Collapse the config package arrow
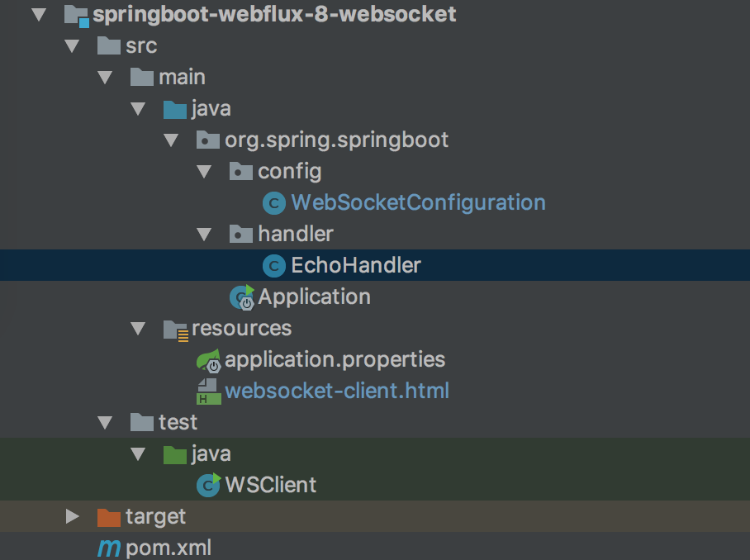750x560 pixels. [204, 172]
